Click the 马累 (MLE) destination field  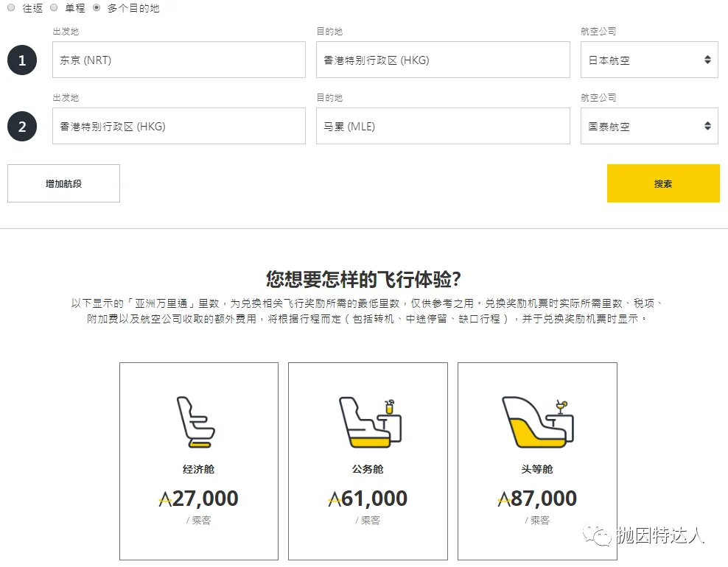click(443, 126)
